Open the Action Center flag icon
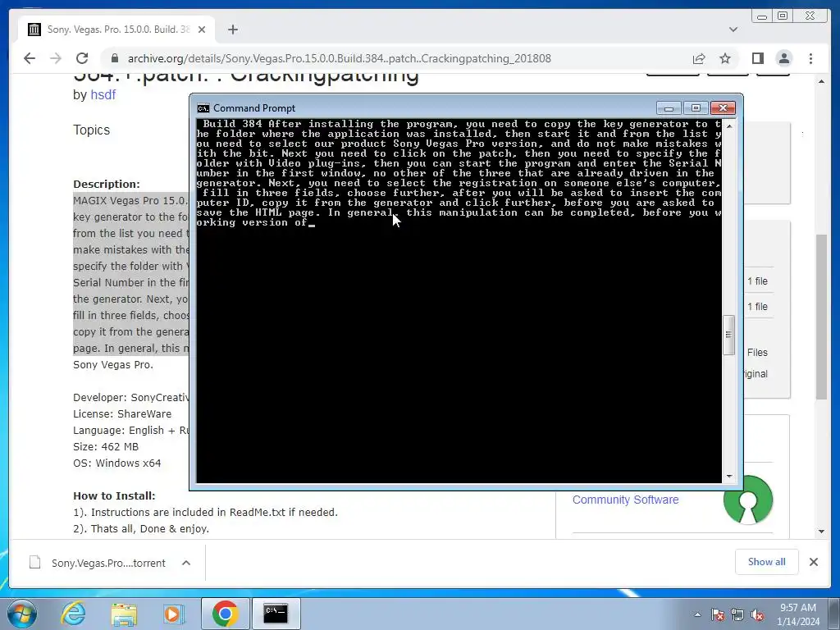840x630 pixels. click(717, 614)
